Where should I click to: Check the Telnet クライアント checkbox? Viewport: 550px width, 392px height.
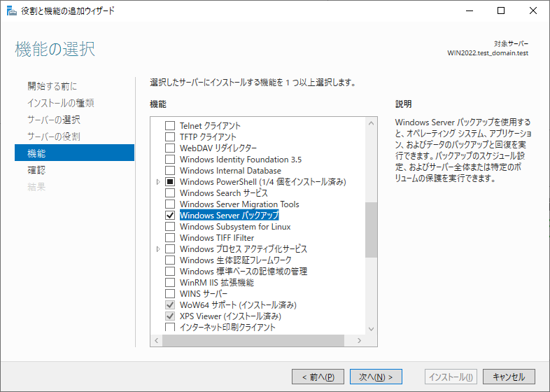click(x=170, y=125)
